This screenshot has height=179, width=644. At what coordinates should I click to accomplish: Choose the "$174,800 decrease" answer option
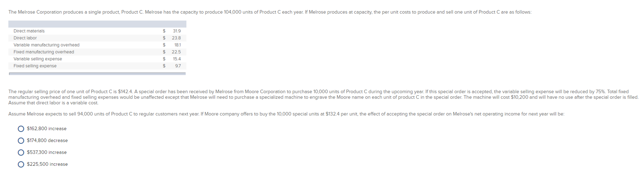pyautogui.click(x=21, y=141)
